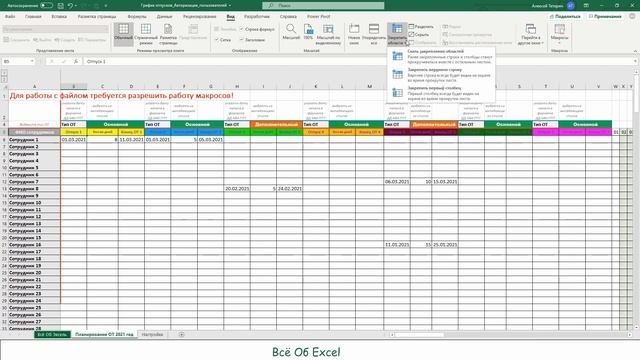Open the file name dropdown in title bar
Image resolution: width=640 pixels, height=360 pixels.
pos(230,6)
